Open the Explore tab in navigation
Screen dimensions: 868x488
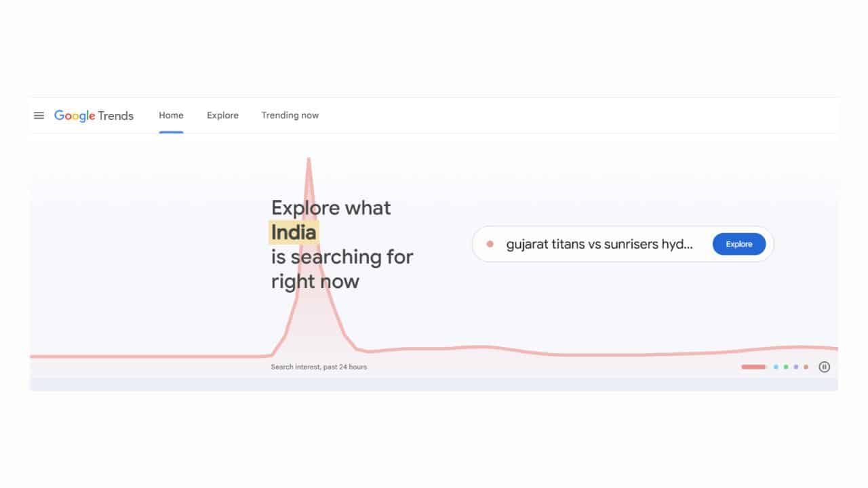[222, 115]
